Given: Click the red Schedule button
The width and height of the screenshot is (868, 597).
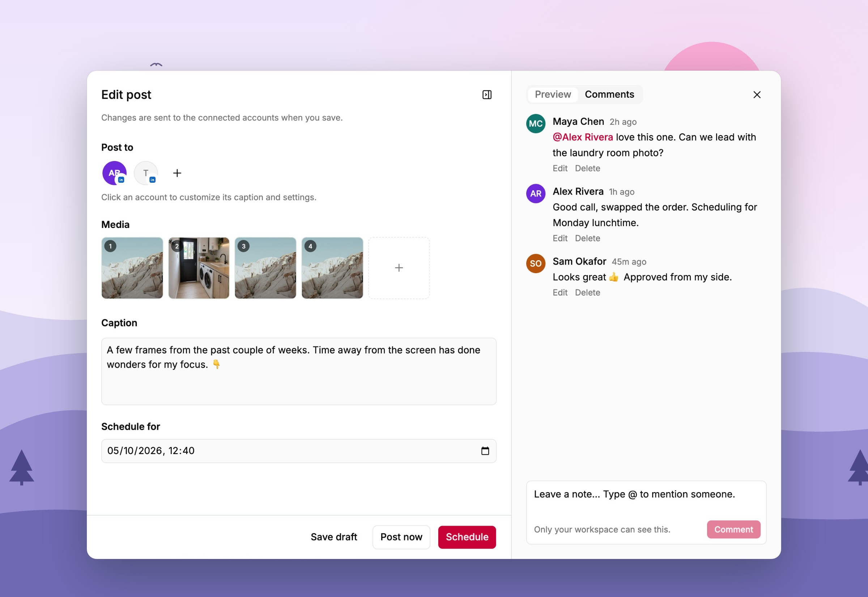Looking at the screenshot, I should click(x=467, y=537).
